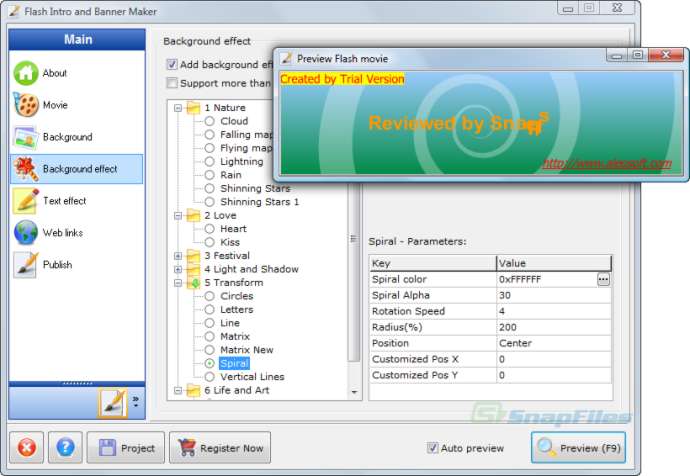Click the Spiral Alpha value 30
The width and height of the screenshot is (690, 476).
coord(505,295)
